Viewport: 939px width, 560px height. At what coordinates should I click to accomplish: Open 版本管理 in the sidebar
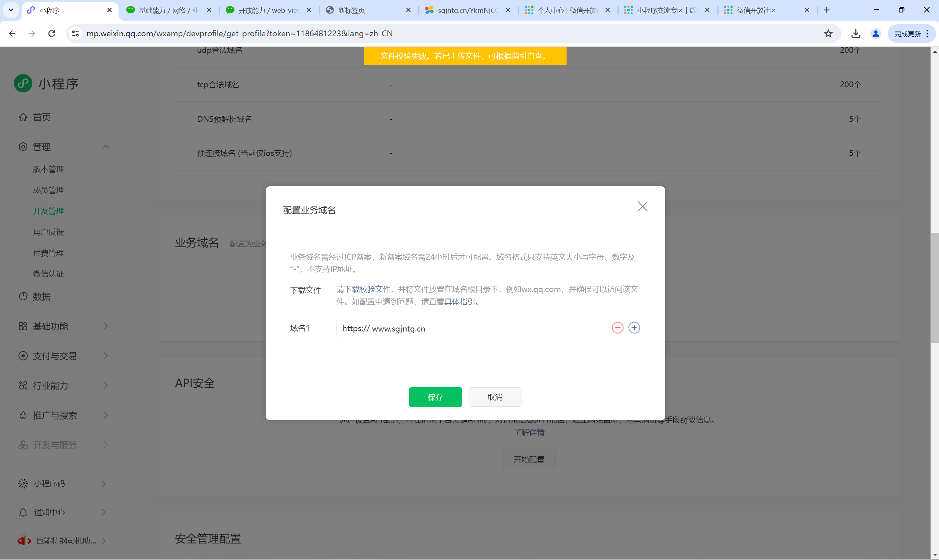click(48, 169)
